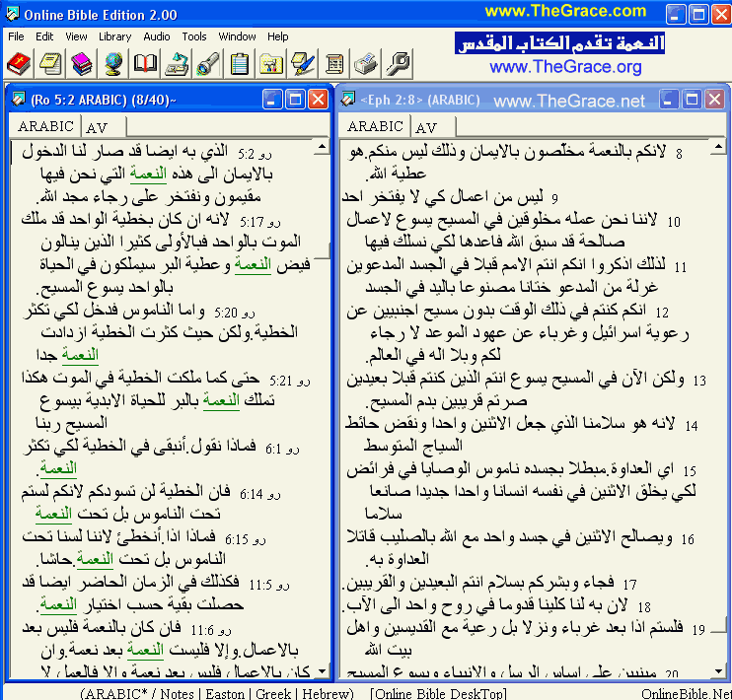Select ARABIC tab in Eph 2:8 window

pos(375,126)
